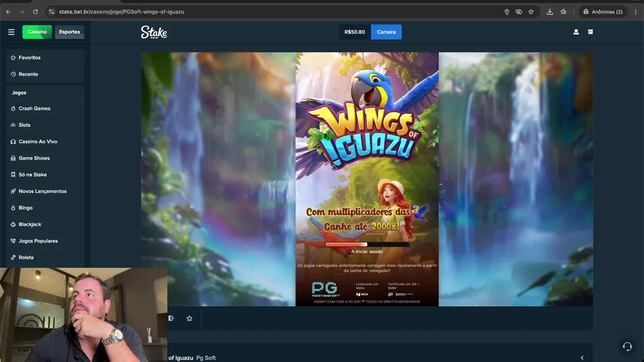Click the 'Ganhe até 2000x!' text
Viewport: 644px width, 362px height.
coord(362,227)
